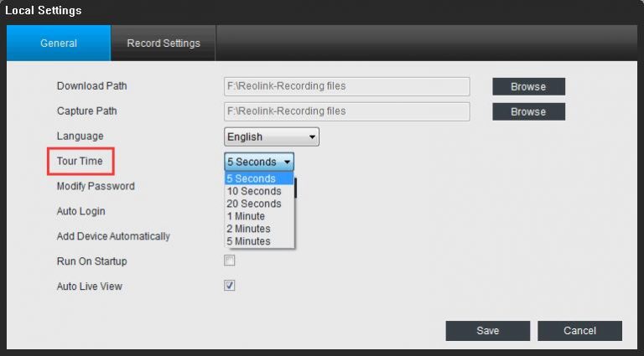
Task: Click the Modify Password label
Action: [96, 186]
